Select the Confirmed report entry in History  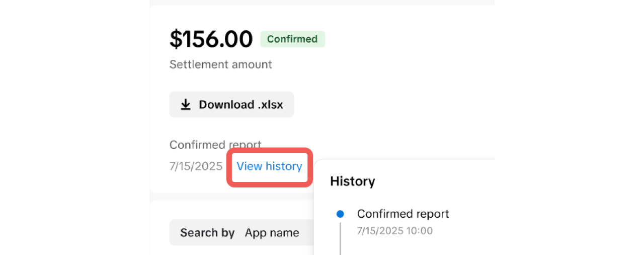tap(403, 214)
